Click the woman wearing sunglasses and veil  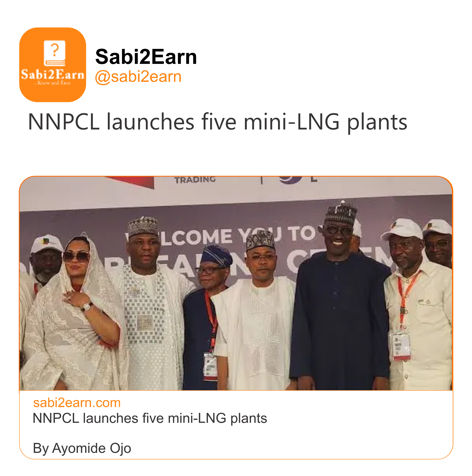coord(74,308)
